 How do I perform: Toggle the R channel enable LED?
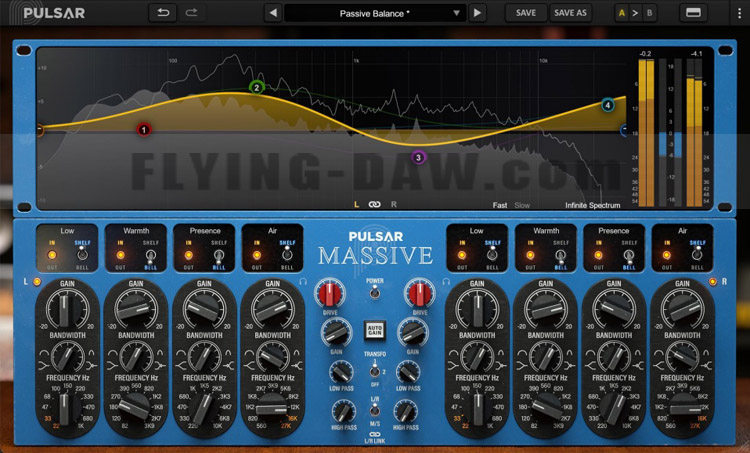(x=713, y=282)
